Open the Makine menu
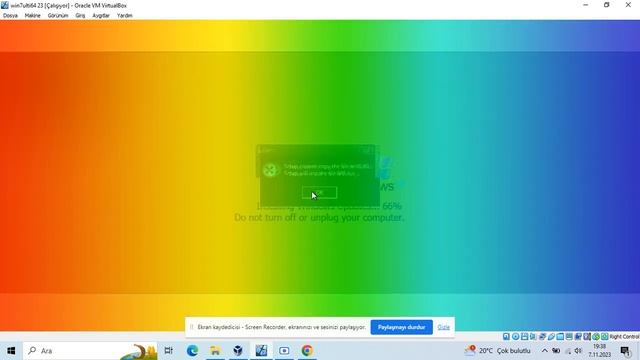 (32, 16)
